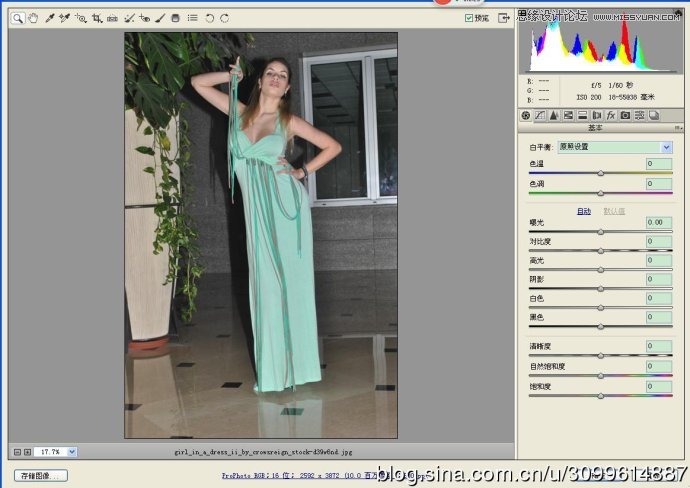Screen dimensions: 690x488
Task: Zoom out with the minus button
Action: [18, 452]
